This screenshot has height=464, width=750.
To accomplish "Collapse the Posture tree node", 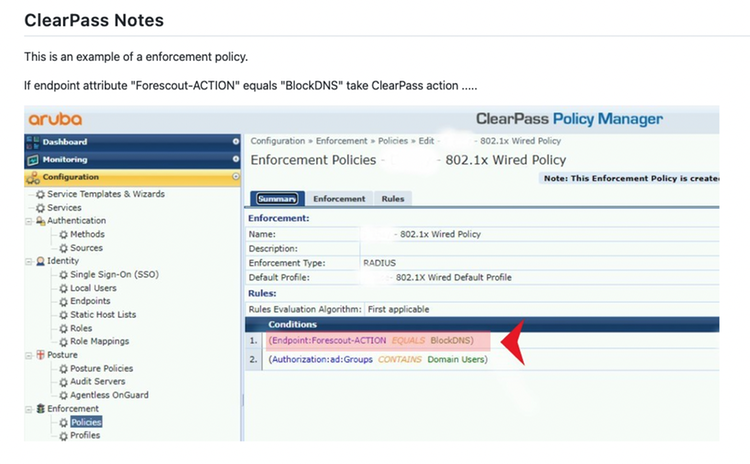I will (28, 355).
